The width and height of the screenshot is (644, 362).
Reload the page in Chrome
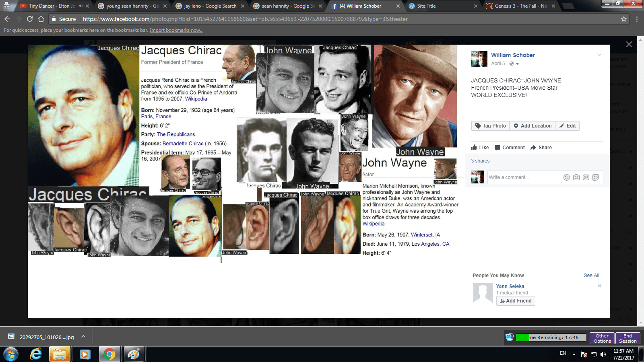tap(30, 19)
